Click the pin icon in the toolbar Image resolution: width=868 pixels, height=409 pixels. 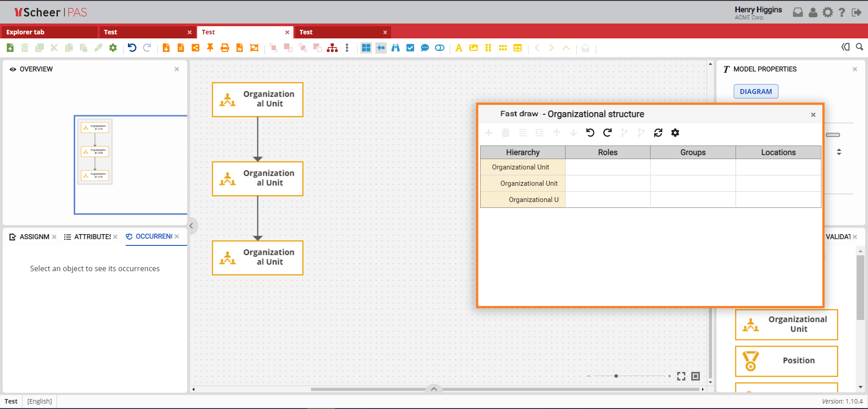(x=210, y=48)
